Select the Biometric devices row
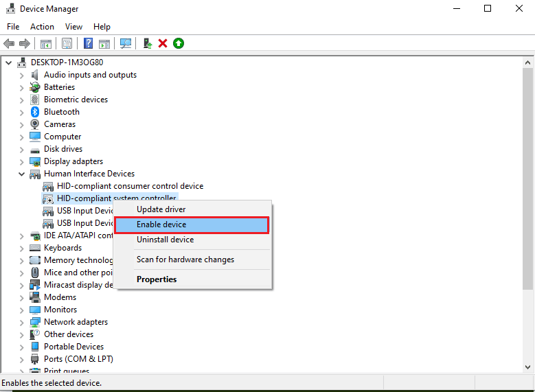535x392 pixels. click(76, 100)
